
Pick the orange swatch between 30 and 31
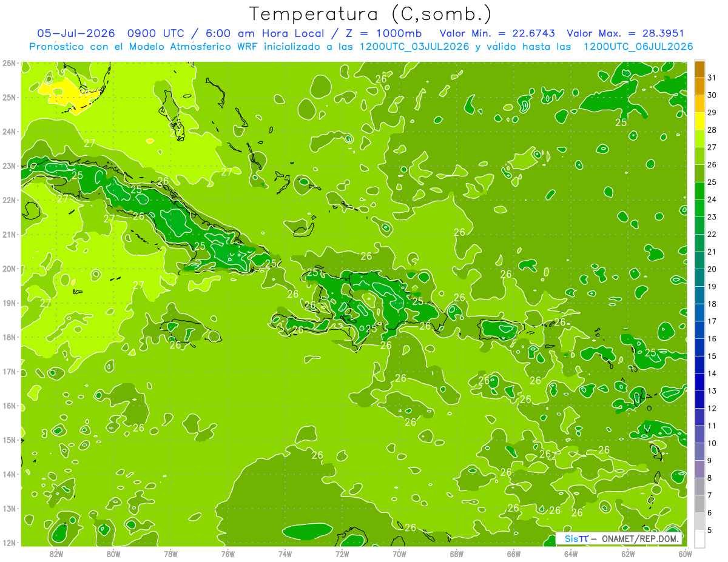tap(699, 87)
